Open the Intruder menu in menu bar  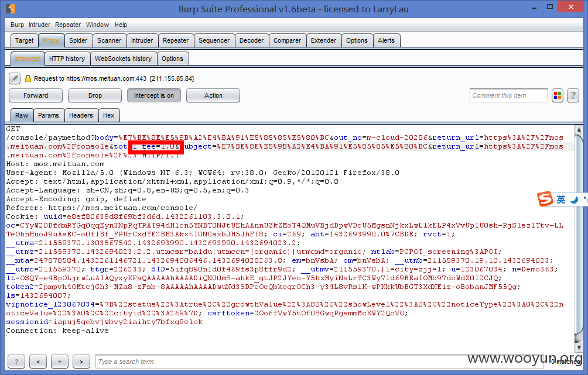tap(39, 25)
